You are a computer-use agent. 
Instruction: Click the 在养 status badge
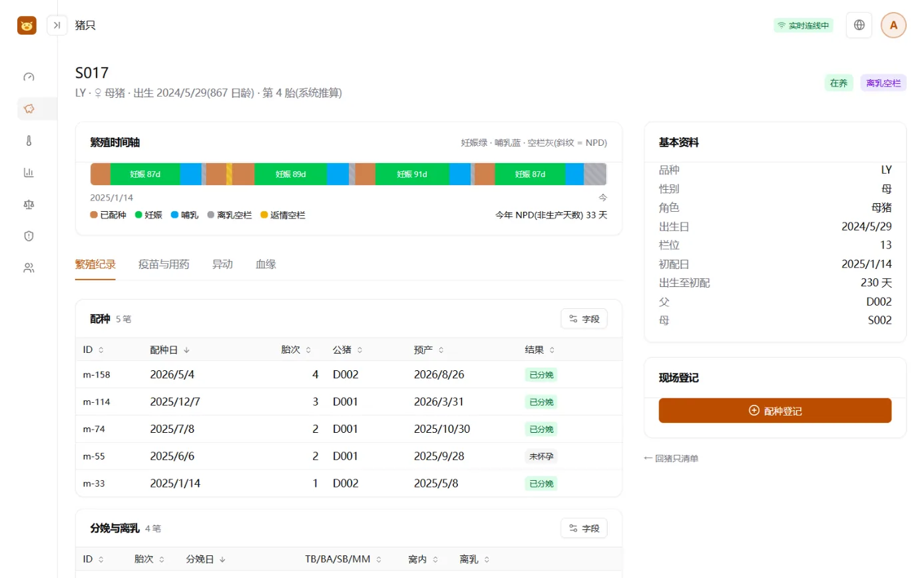coord(838,83)
